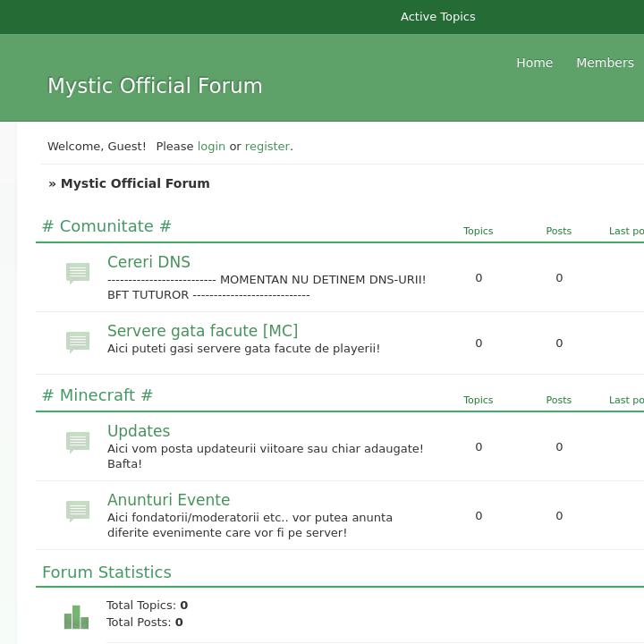Open the Updates board
Image resolution: width=644 pixels, height=644 pixels.
point(139,431)
